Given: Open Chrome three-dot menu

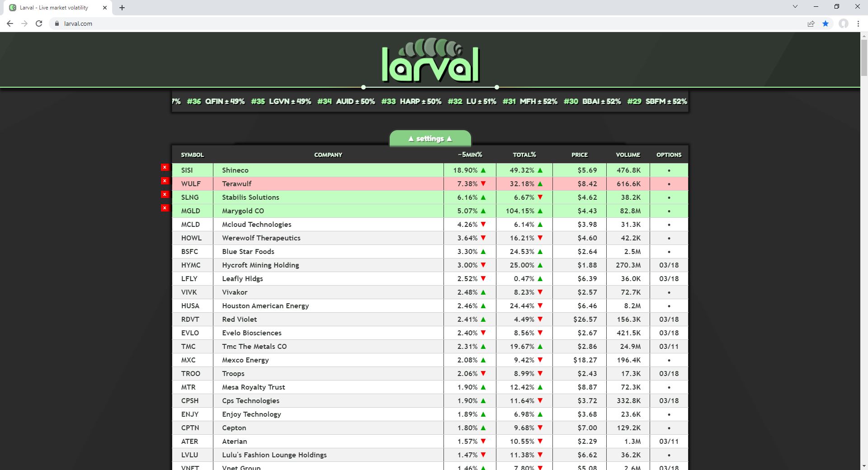Looking at the screenshot, I should [x=858, y=23].
